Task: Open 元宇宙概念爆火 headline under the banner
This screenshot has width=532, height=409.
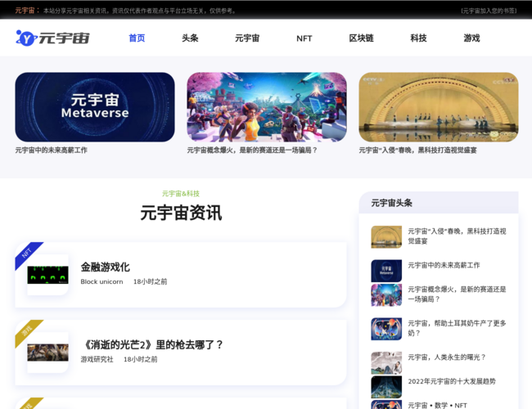Action: (252, 151)
